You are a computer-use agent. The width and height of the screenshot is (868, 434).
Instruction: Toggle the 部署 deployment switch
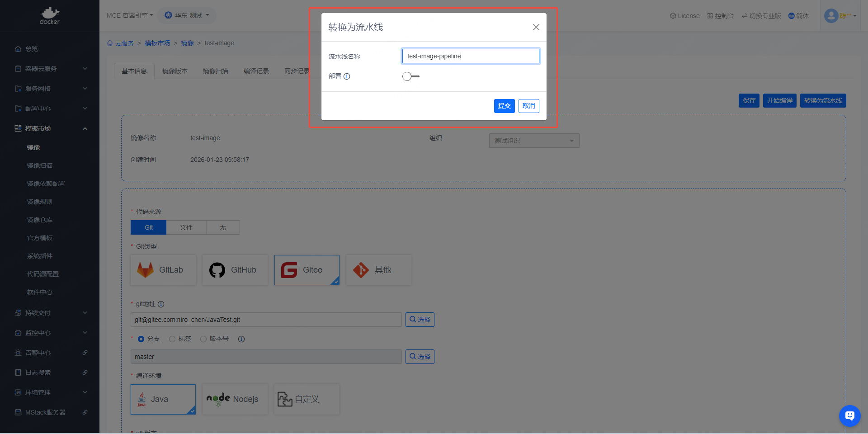(410, 76)
